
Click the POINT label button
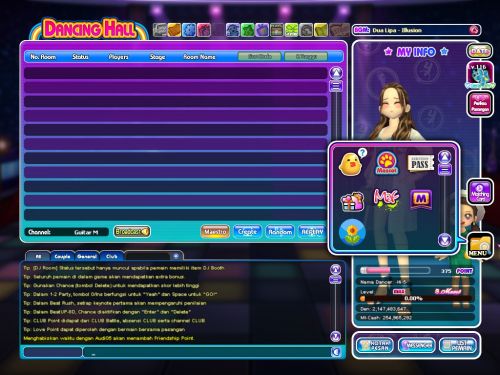pos(464,271)
